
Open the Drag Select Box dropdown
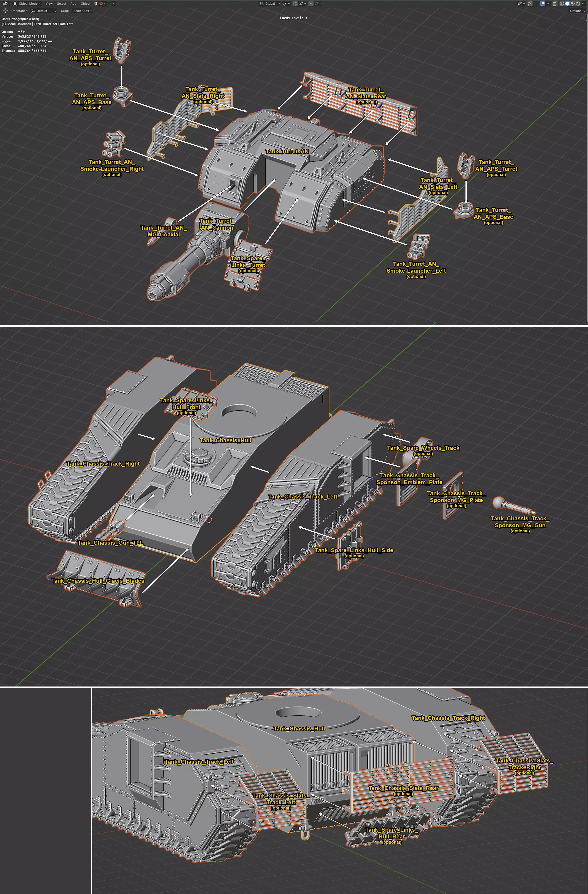point(82,11)
